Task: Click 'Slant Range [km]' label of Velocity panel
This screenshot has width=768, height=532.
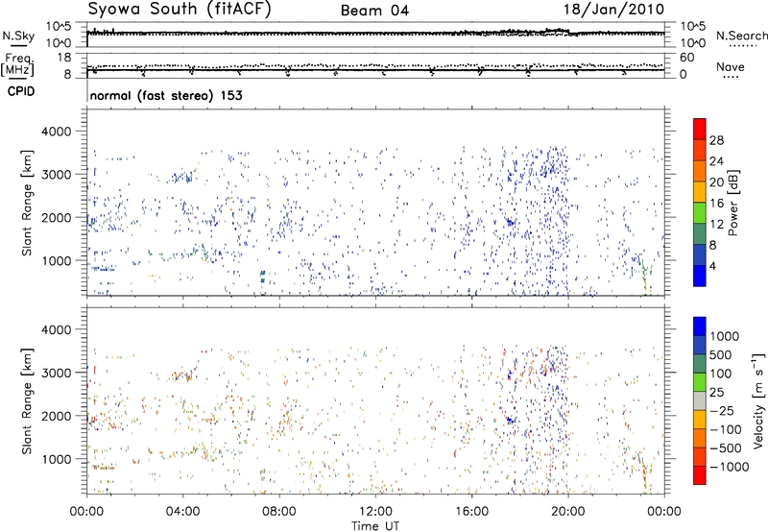Action: pyautogui.click(x=27, y=400)
